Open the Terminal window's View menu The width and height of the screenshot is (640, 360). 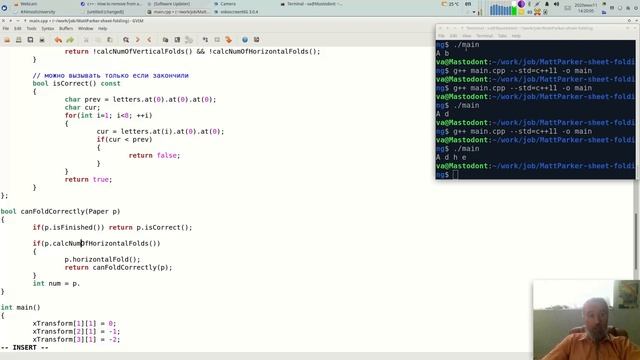pos(467,36)
